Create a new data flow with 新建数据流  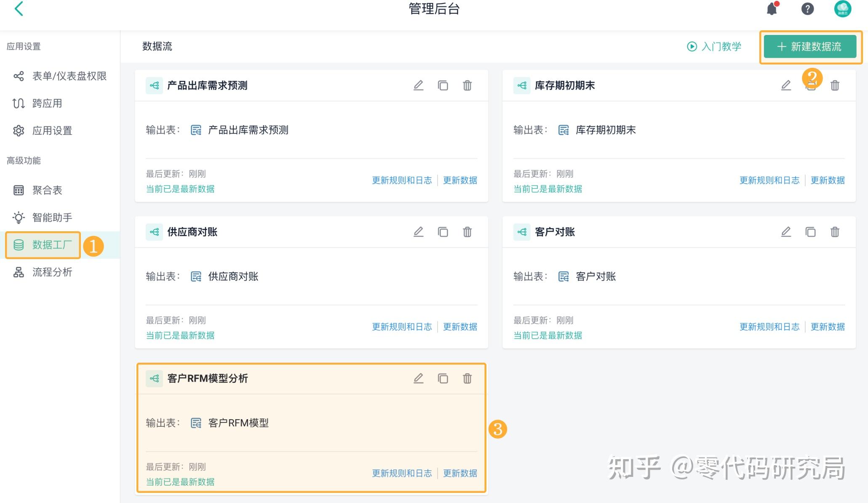tap(810, 47)
